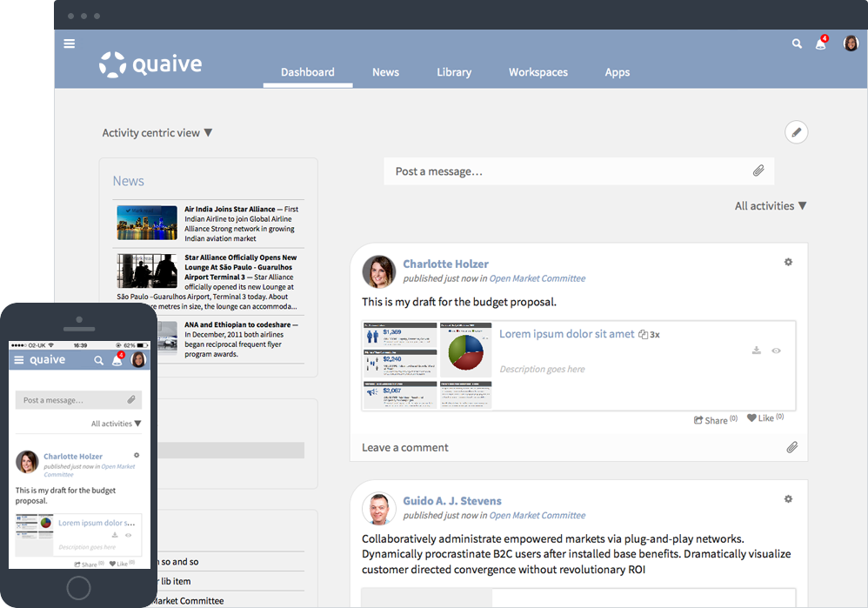
Task: Share Charlotte Holzer's post
Action: [x=711, y=420]
